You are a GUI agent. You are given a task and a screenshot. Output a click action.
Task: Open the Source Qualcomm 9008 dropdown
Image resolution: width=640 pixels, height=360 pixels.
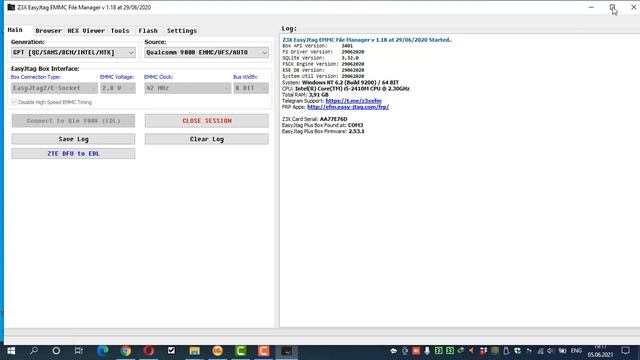(207, 52)
